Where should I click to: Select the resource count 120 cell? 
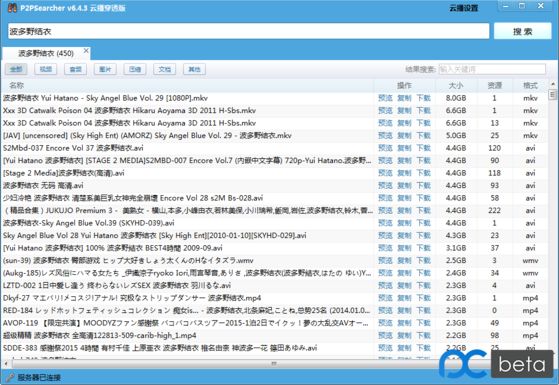pos(494,148)
